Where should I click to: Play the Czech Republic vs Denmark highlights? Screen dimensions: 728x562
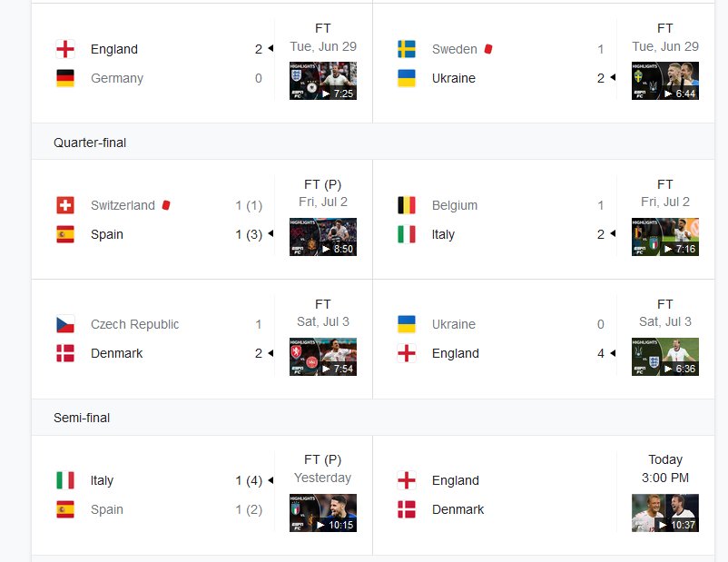[323, 357]
